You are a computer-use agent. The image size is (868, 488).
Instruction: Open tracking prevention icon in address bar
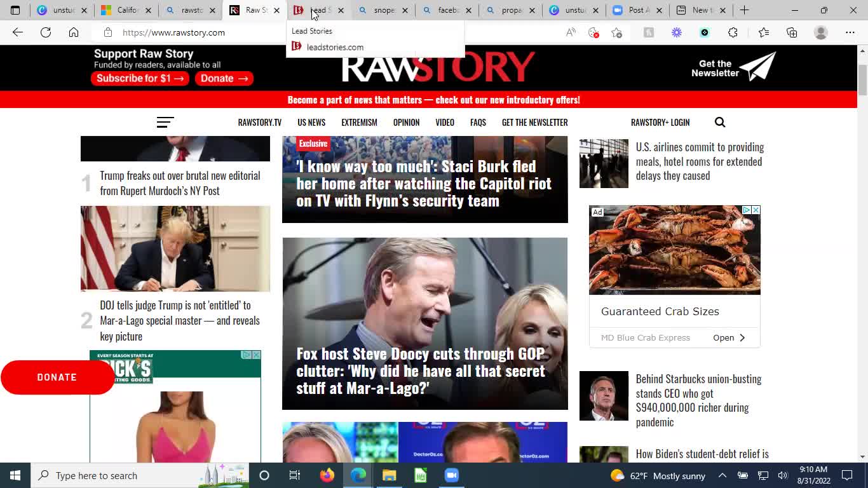pyautogui.click(x=593, y=32)
